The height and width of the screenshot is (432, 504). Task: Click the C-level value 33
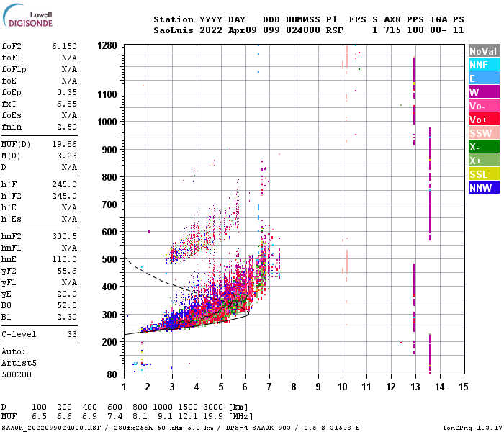click(72, 334)
